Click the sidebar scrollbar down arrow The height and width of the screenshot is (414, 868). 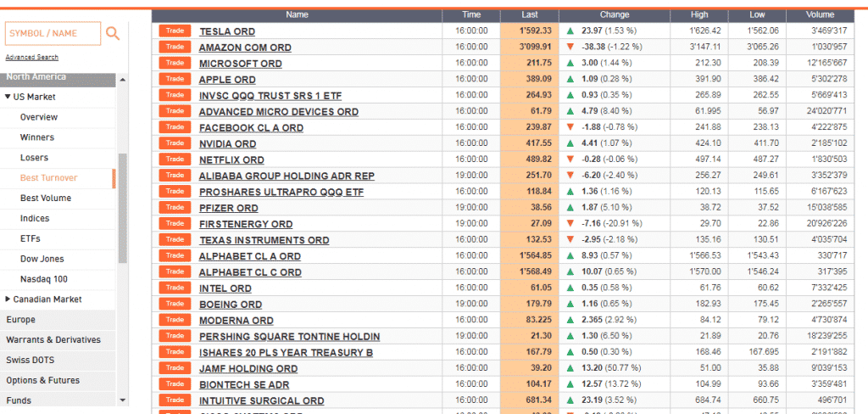122,400
